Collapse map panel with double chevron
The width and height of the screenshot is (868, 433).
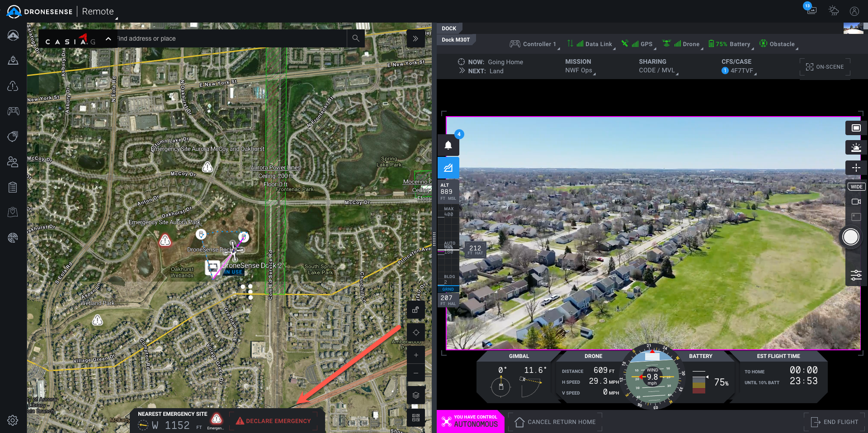(415, 38)
